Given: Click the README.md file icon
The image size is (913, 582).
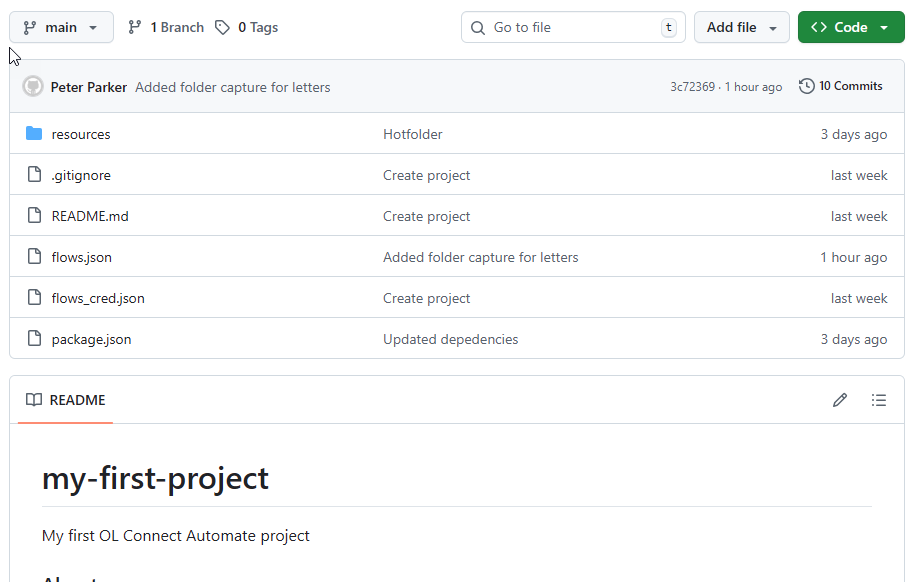Looking at the screenshot, I should 34,216.
